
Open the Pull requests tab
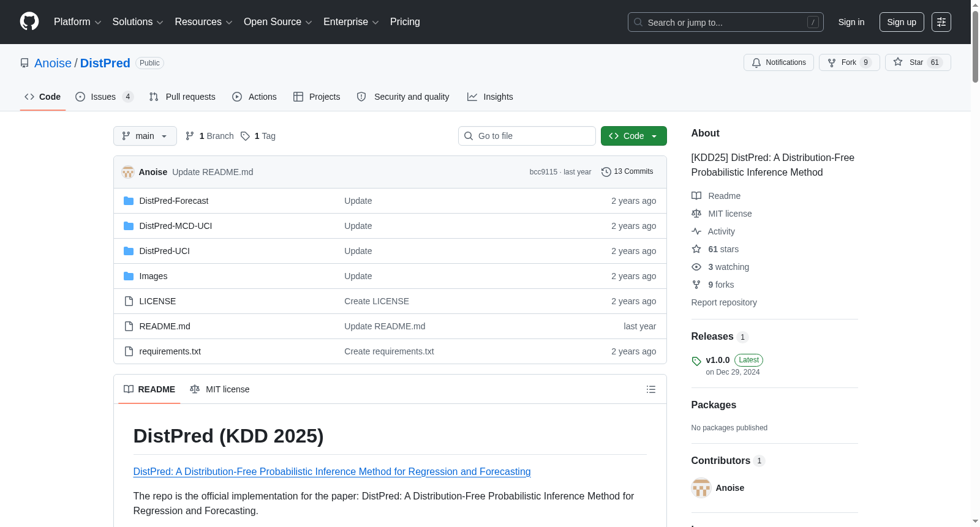[x=183, y=97]
